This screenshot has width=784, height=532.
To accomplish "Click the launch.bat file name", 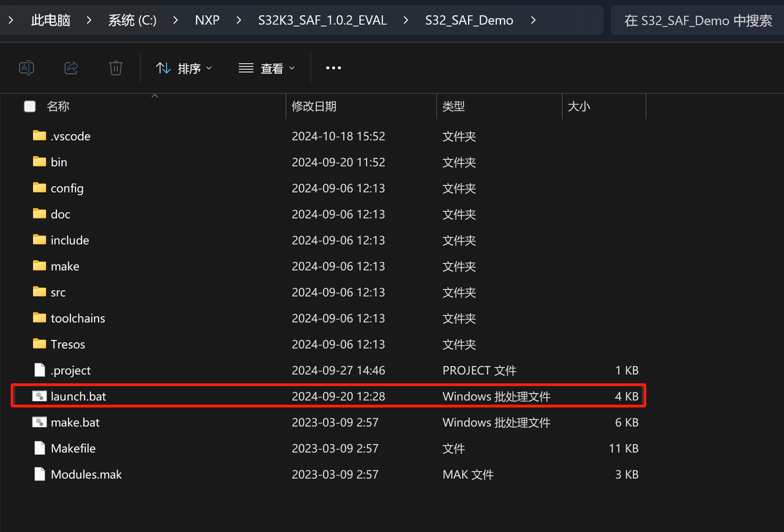I will pos(78,396).
